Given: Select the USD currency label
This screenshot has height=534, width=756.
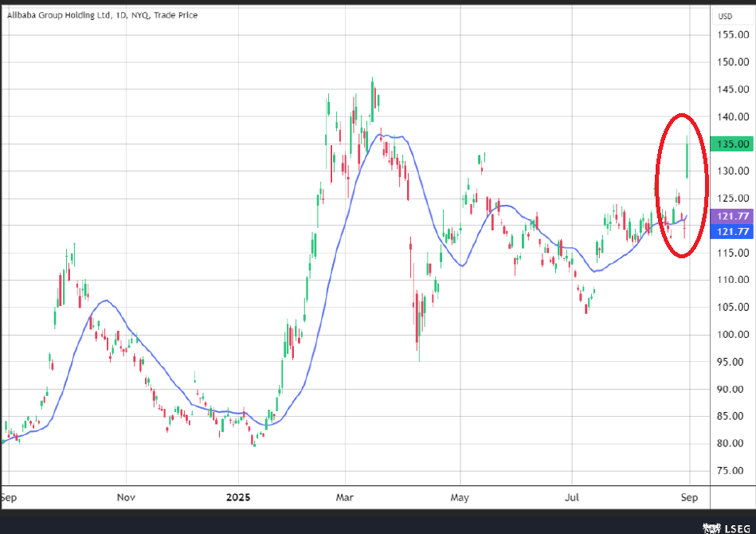Looking at the screenshot, I should pyautogui.click(x=725, y=16).
